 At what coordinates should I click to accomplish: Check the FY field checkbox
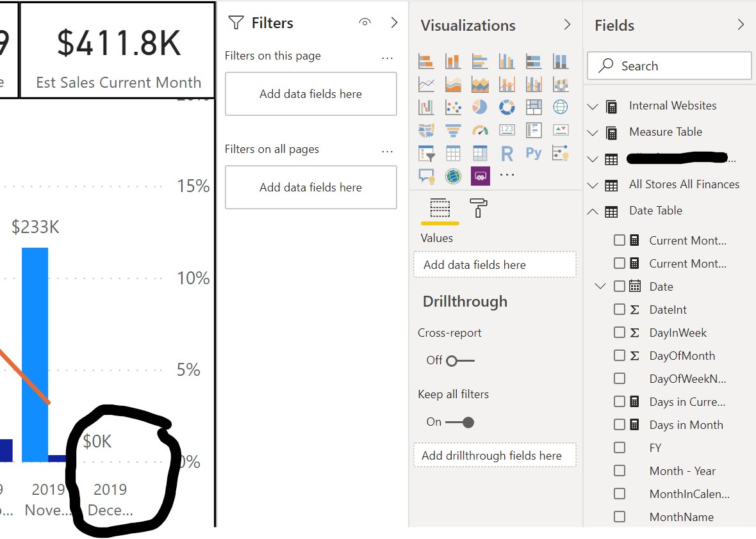point(619,447)
